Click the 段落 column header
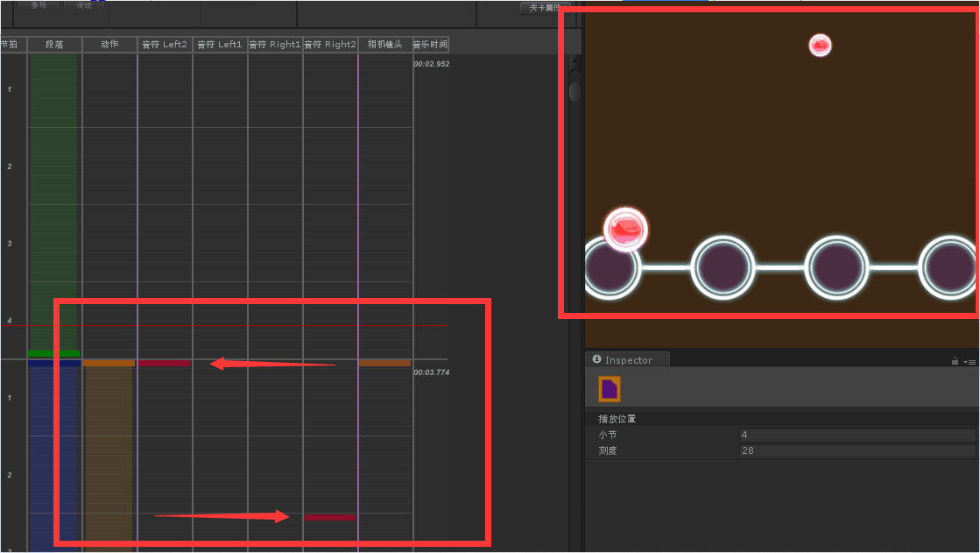The image size is (980, 553). 54,45
